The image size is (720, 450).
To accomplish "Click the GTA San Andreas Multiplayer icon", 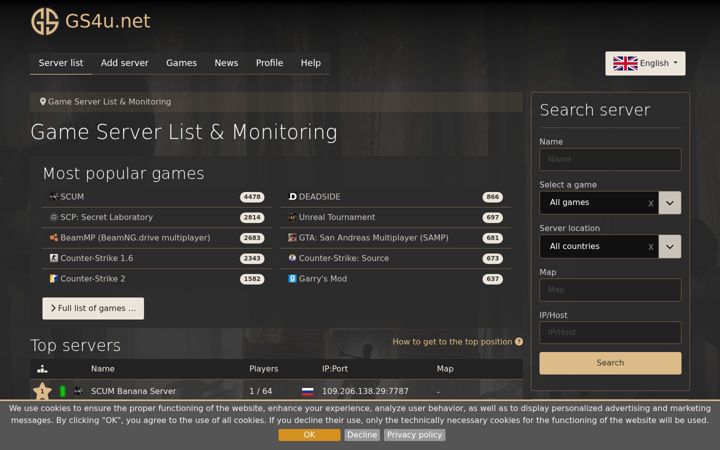I will pos(292,238).
